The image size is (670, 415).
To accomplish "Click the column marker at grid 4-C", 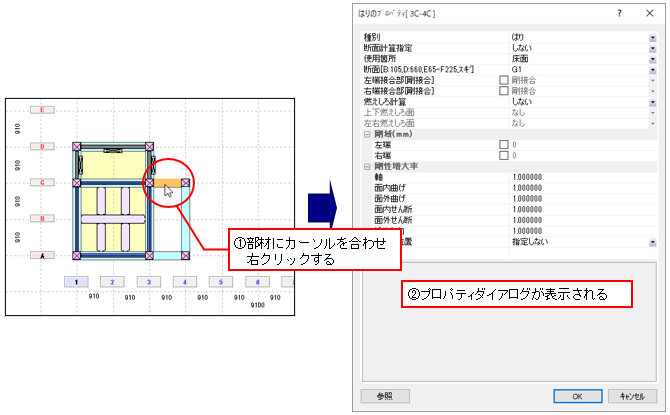I will (x=185, y=183).
